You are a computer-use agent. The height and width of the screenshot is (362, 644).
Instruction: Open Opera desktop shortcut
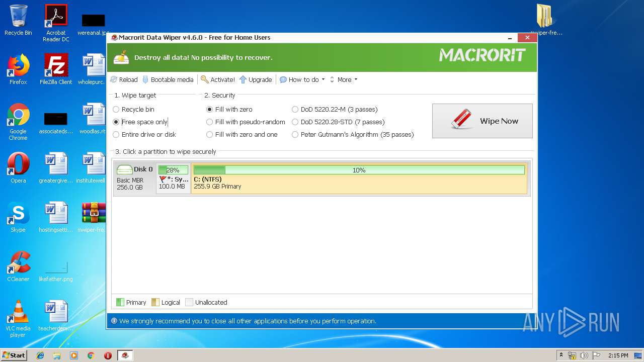coord(18,168)
